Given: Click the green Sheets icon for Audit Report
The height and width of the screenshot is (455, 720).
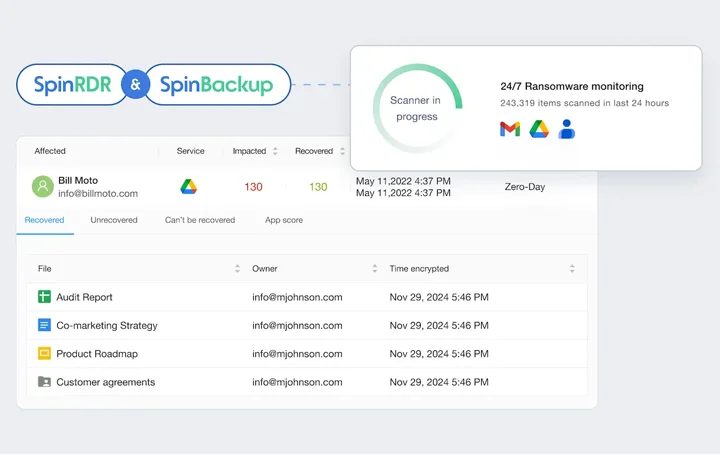Looking at the screenshot, I should point(44,297).
